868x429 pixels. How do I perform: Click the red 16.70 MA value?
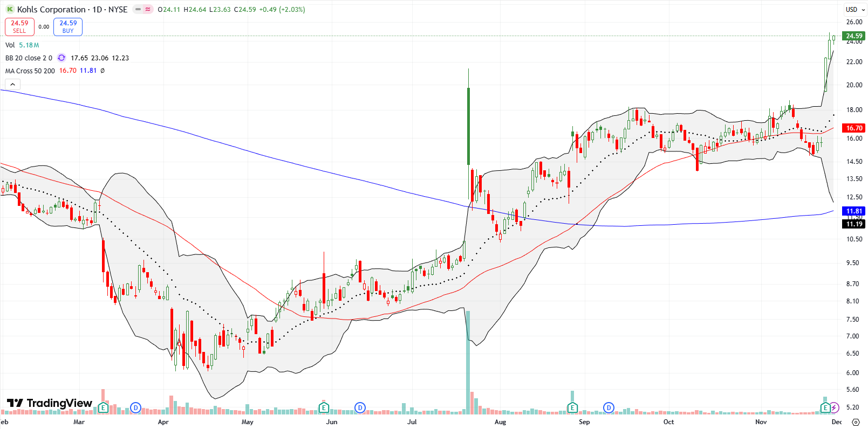pyautogui.click(x=67, y=71)
